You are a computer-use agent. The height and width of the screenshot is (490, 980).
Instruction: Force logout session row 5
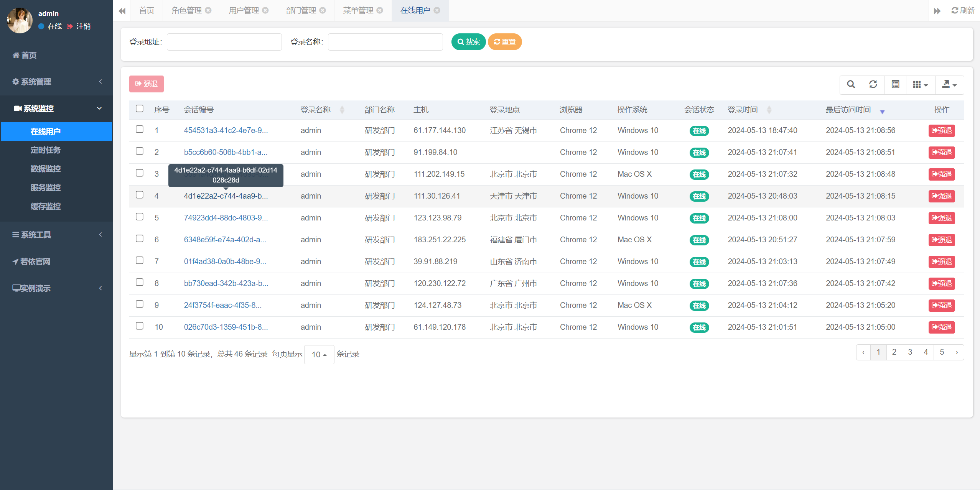(x=942, y=218)
